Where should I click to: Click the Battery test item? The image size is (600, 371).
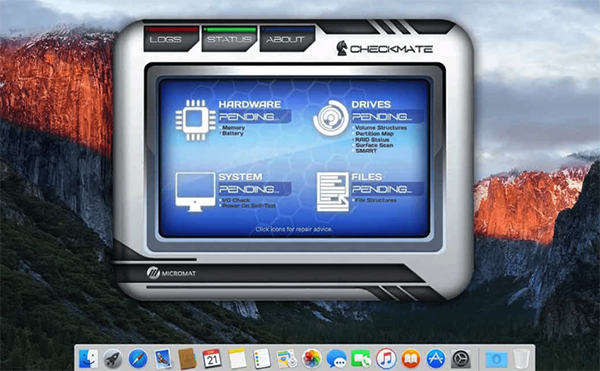[x=233, y=133]
